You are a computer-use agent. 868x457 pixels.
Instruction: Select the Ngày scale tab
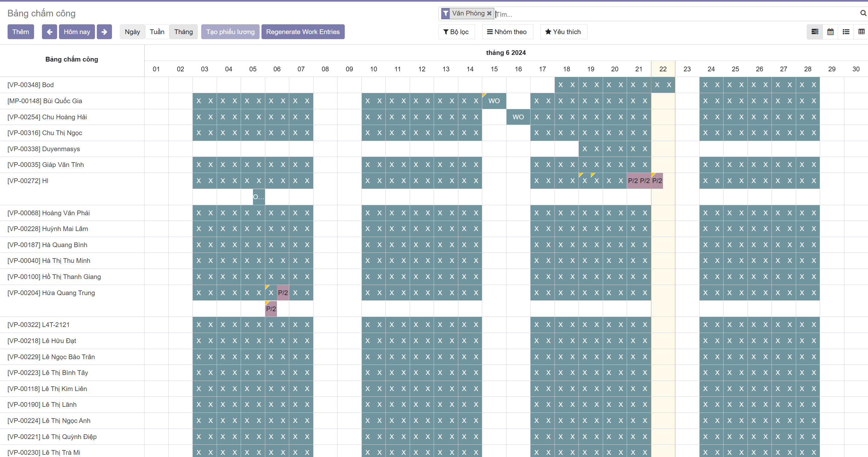[132, 32]
